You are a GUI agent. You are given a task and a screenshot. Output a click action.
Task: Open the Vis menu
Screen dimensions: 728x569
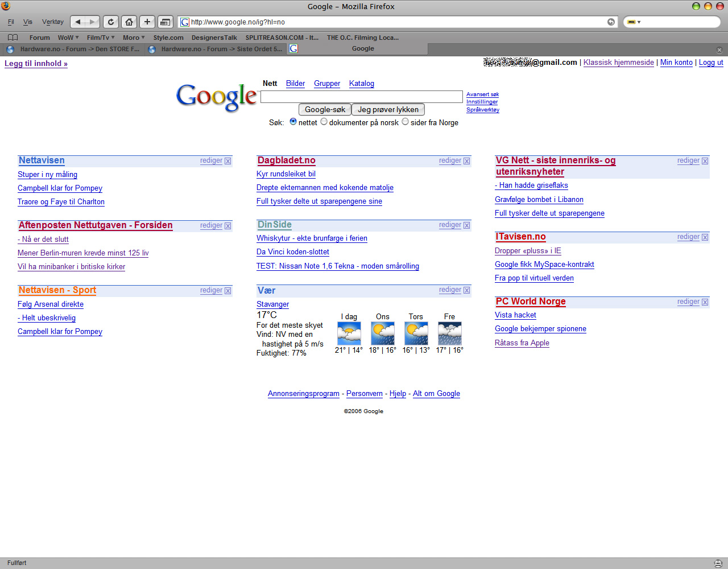[x=28, y=22]
